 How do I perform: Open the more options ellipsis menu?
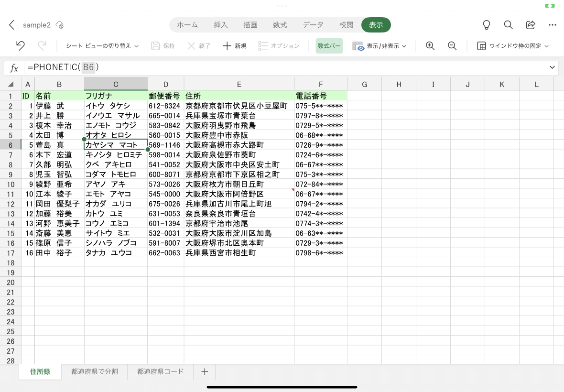point(553,25)
